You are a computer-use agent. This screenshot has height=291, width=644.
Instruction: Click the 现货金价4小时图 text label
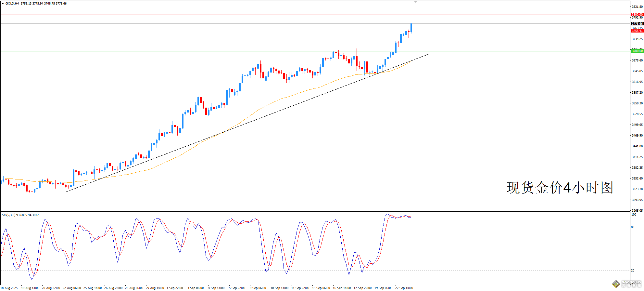tap(560, 188)
